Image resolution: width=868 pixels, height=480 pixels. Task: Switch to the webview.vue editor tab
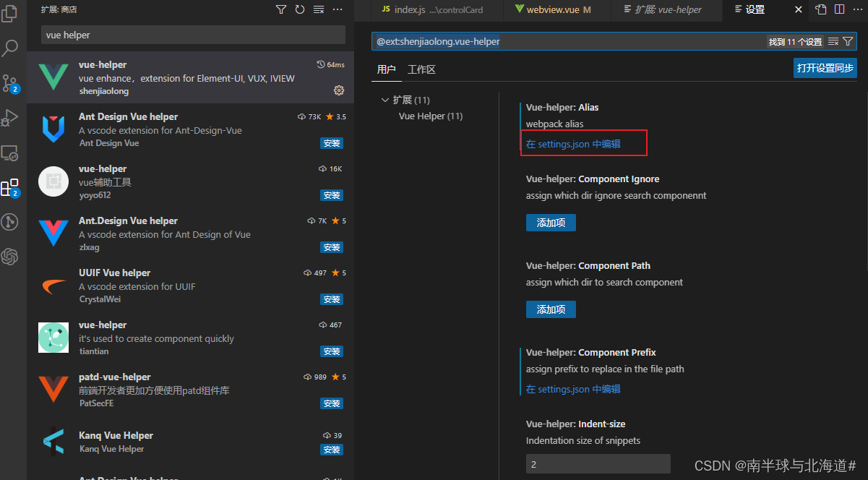click(556, 9)
